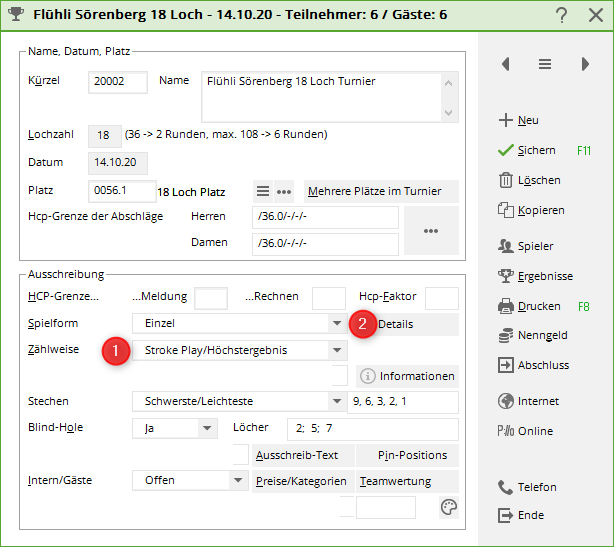Open Nenngeld coins icon
The width and height of the screenshot is (614, 547).
(x=505, y=335)
